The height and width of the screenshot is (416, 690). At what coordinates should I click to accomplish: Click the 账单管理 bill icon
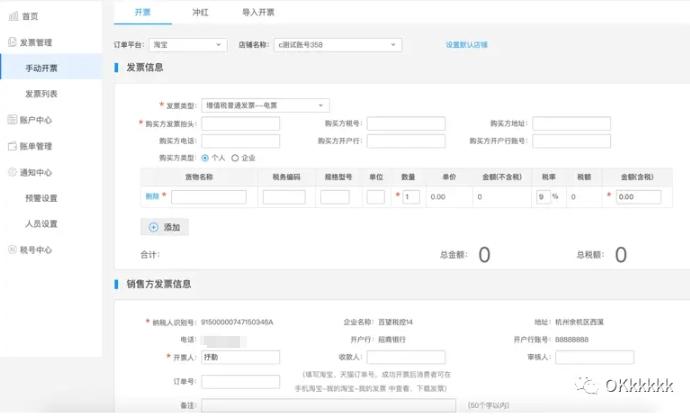point(12,146)
